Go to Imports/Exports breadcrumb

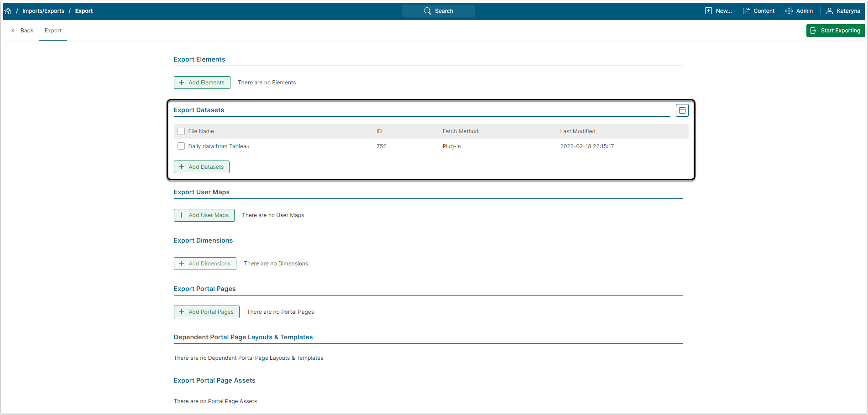(x=43, y=11)
